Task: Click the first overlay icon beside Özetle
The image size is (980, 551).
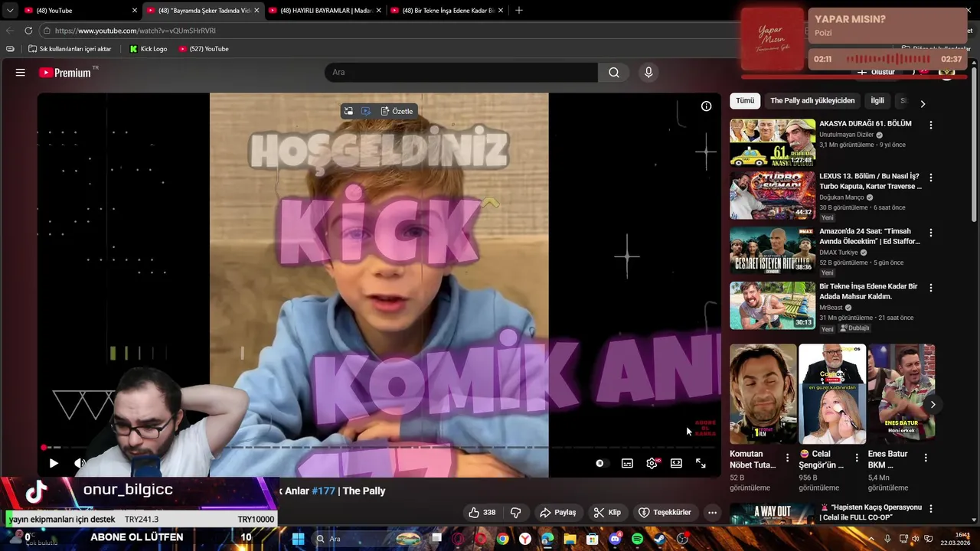Action: [x=348, y=111]
